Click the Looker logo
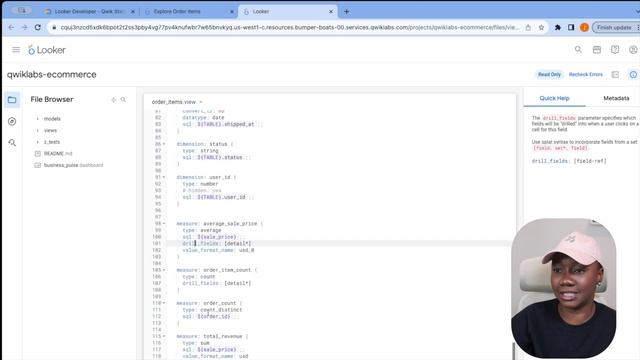The width and height of the screenshot is (640, 360). (x=47, y=50)
